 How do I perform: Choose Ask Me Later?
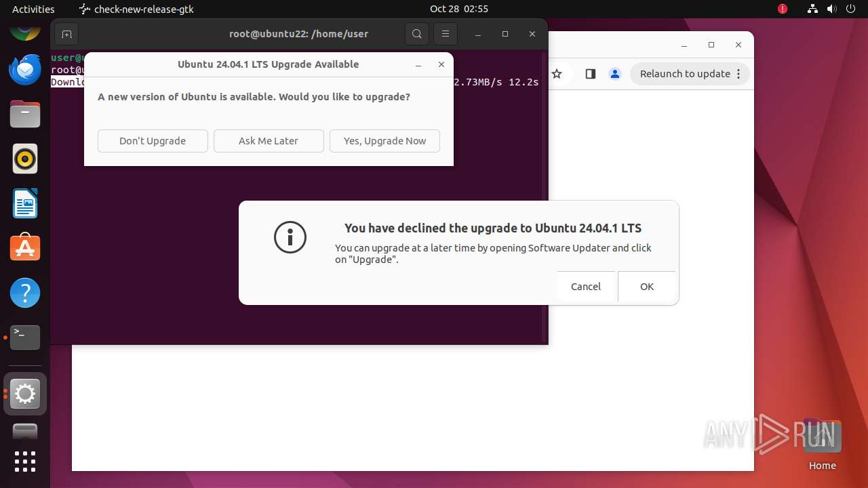269,141
